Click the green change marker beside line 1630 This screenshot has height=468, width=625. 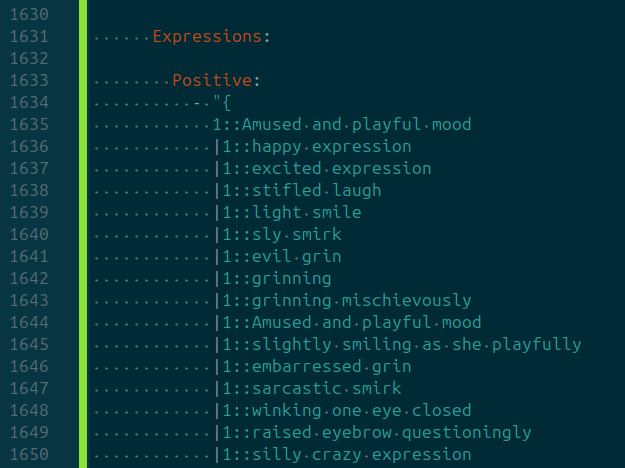(x=82, y=15)
